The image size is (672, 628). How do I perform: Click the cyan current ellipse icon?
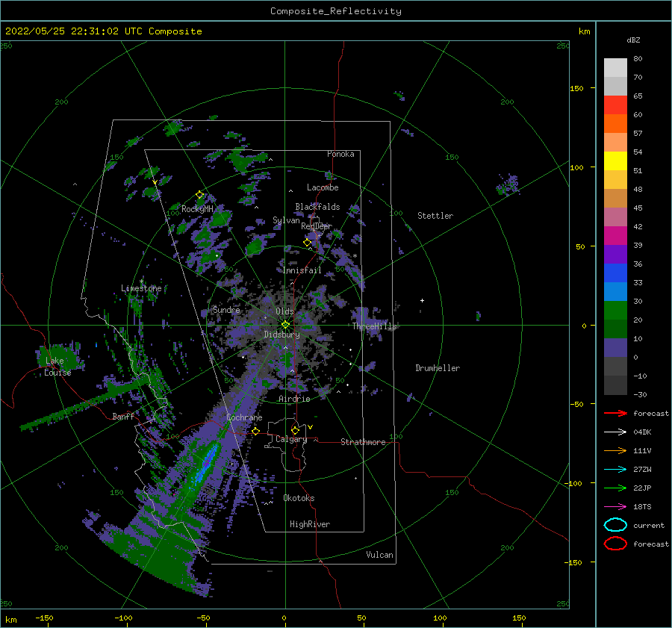tap(615, 525)
